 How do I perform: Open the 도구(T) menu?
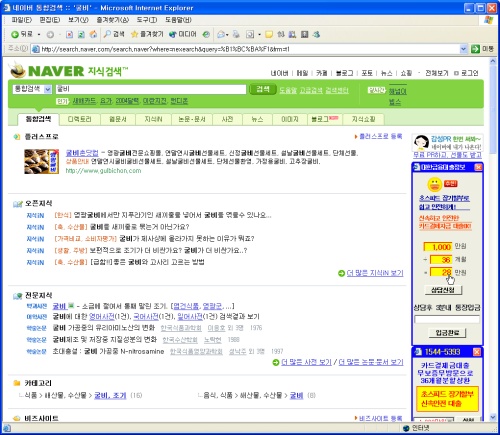click(x=147, y=20)
